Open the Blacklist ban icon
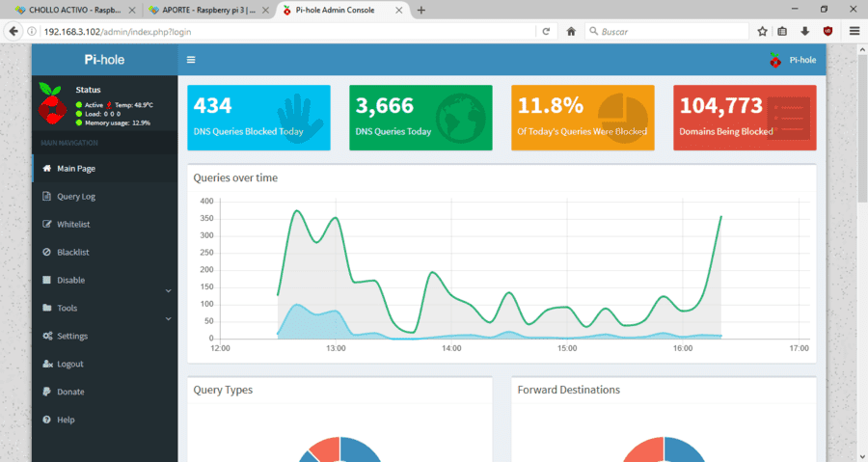This screenshot has width=868, height=462. pyautogui.click(x=47, y=252)
